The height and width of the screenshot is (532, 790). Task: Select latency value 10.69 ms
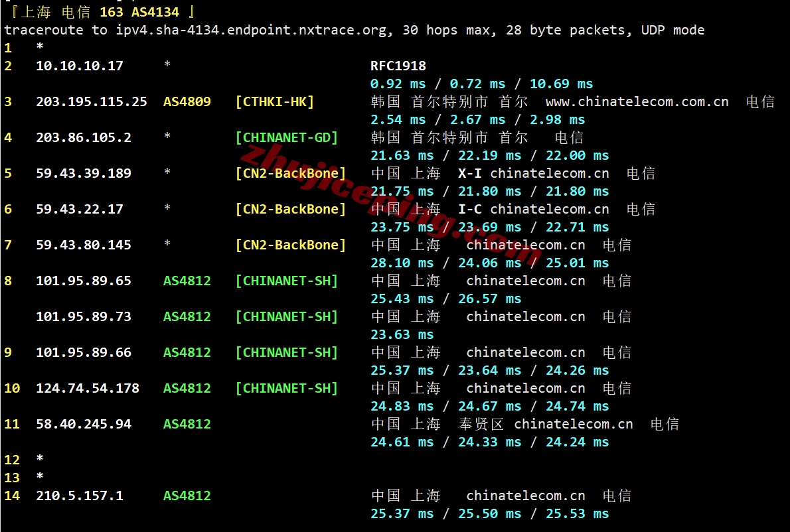click(x=561, y=84)
